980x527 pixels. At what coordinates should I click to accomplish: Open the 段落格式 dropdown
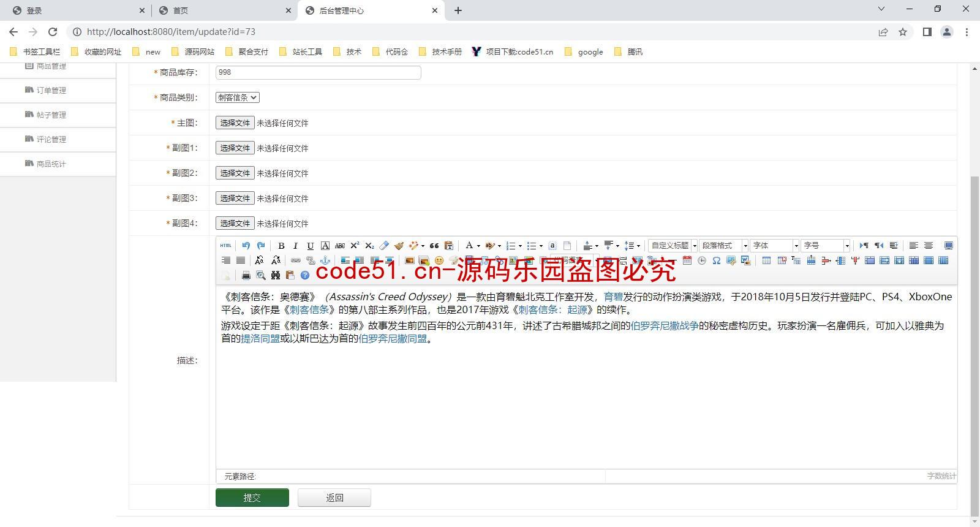pos(724,246)
